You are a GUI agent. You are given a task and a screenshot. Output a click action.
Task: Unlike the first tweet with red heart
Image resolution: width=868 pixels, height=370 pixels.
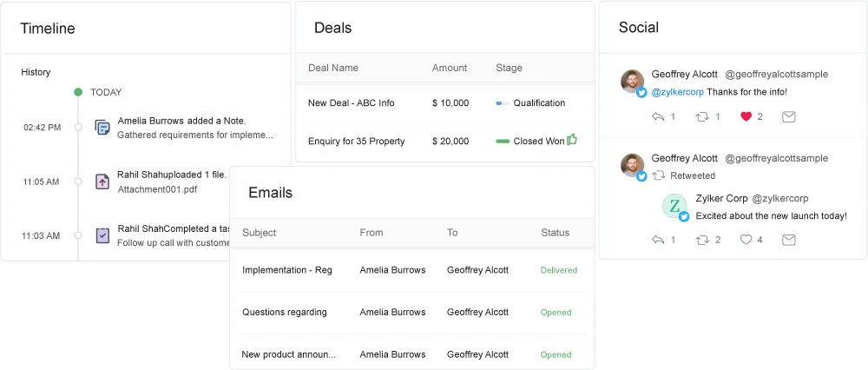tap(746, 116)
